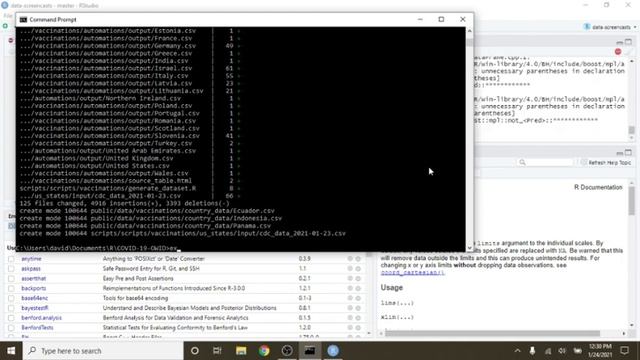Follow the coord_cartesian() link in Help
The height and width of the screenshot is (360, 640).
[x=413, y=272]
